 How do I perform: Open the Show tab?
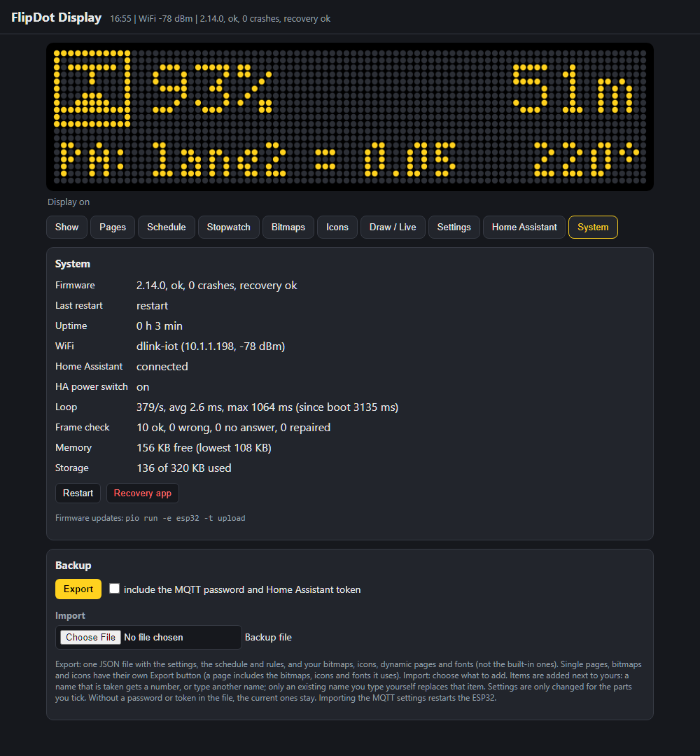pos(66,227)
